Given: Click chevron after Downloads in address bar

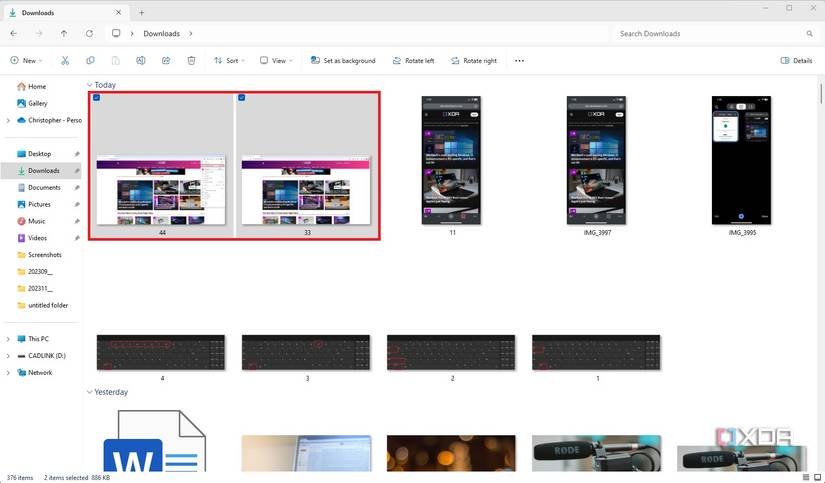Looking at the screenshot, I should 190,34.
